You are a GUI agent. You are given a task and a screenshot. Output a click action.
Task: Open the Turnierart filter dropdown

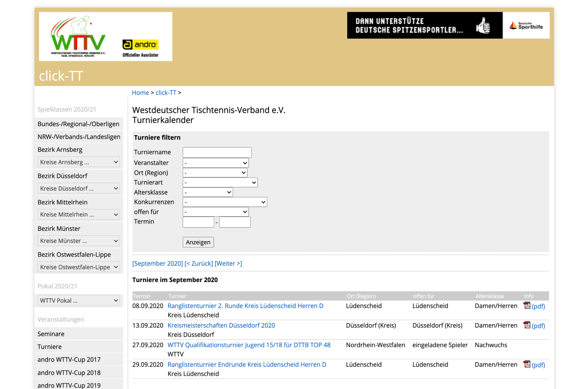coord(220,183)
